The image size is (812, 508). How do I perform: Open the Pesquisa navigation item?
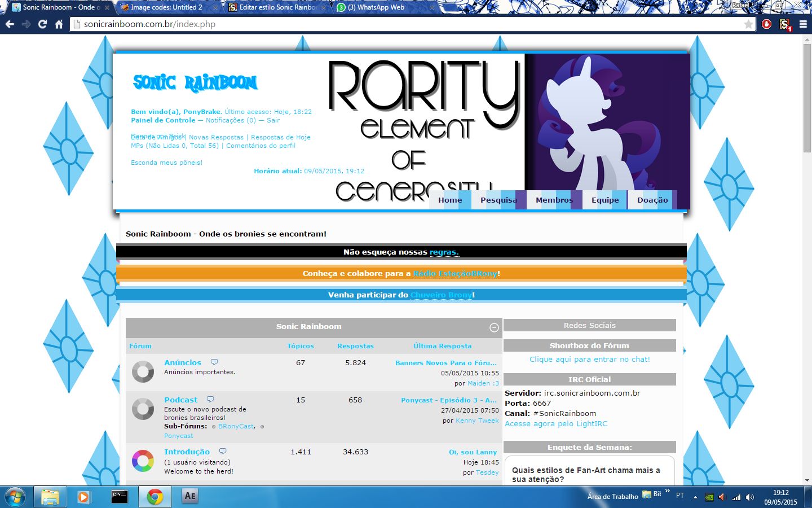(498, 200)
